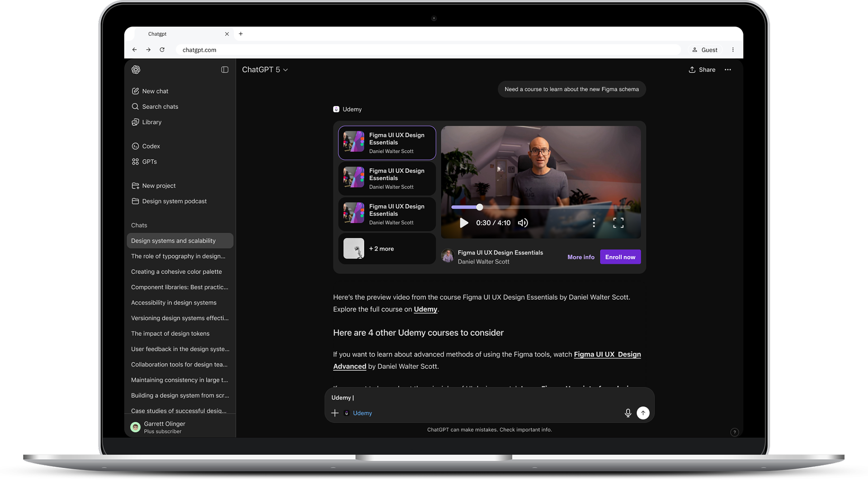Close the Chatgpt browser tab
This screenshot has height=480, width=868.
coord(227,34)
